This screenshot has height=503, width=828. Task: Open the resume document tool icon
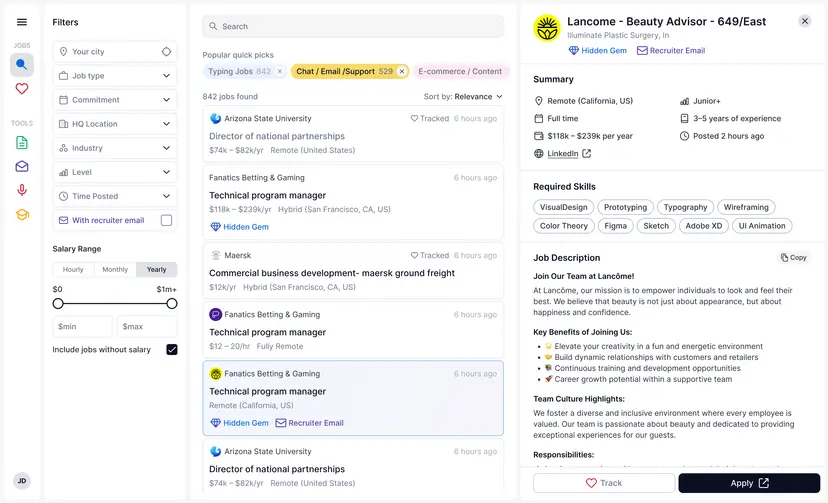coord(22,142)
